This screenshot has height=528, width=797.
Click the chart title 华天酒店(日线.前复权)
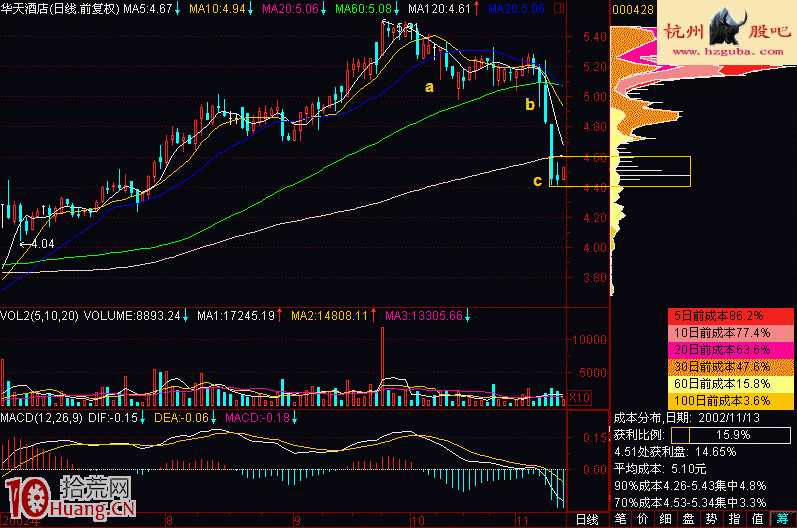pos(60,9)
